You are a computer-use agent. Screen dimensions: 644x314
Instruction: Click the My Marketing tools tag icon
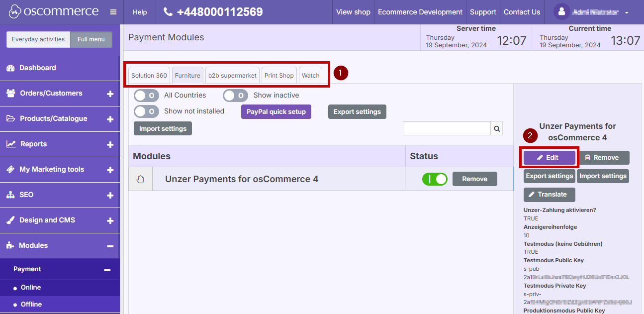click(10, 170)
